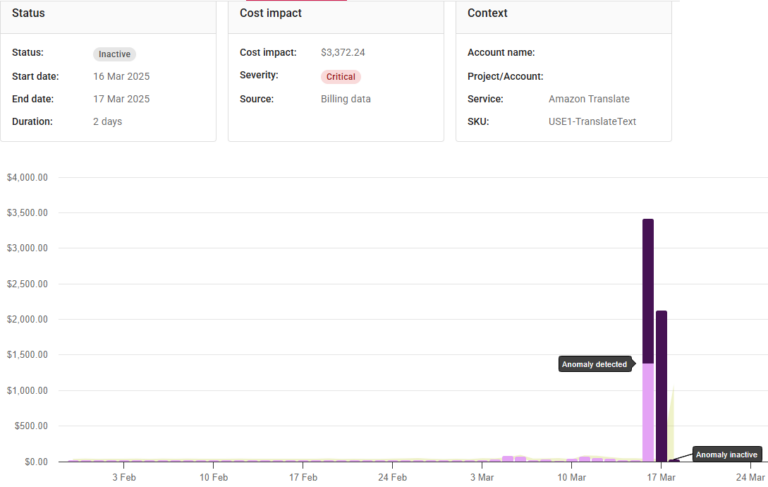Click the Inactive status badge
Viewport: 768px width, 487px height.
(x=114, y=54)
